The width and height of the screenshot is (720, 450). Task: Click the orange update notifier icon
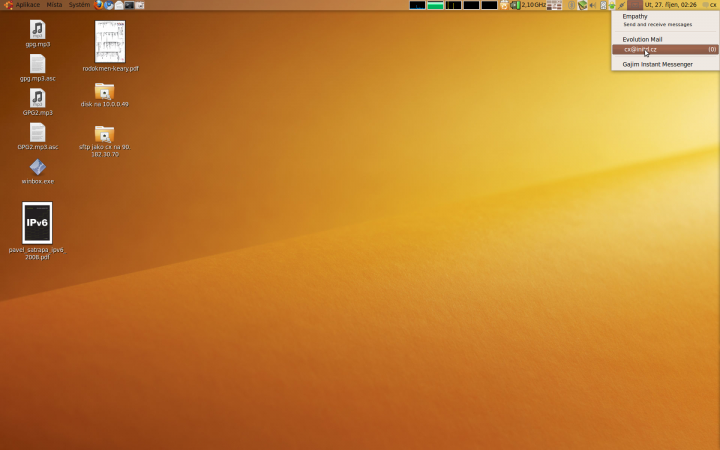pos(504,5)
